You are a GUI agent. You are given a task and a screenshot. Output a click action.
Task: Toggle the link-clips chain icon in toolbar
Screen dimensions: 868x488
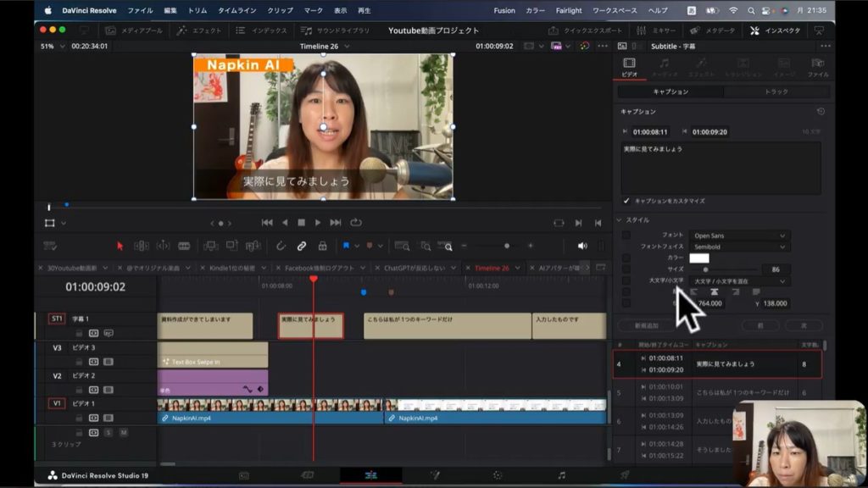pyautogui.click(x=301, y=246)
